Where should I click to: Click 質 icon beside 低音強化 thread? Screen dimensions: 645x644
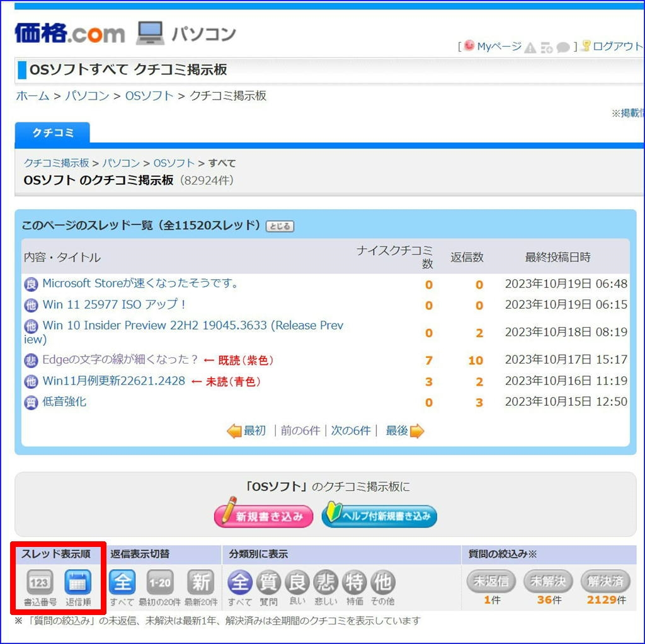31,403
